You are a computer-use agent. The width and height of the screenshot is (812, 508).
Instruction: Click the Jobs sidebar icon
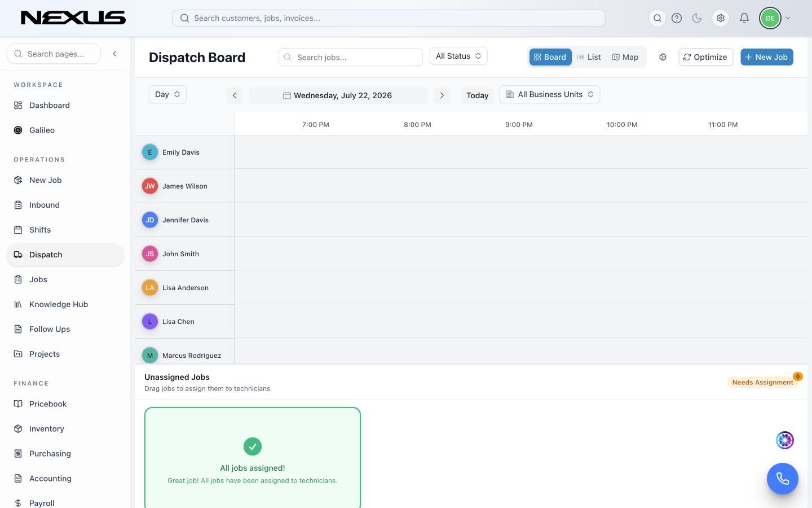point(18,279)
